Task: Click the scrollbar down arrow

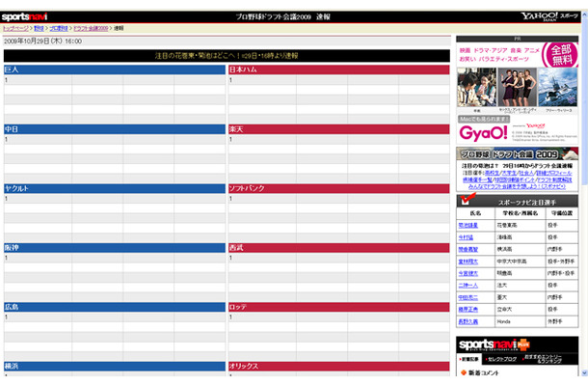Action: point(584,372)
